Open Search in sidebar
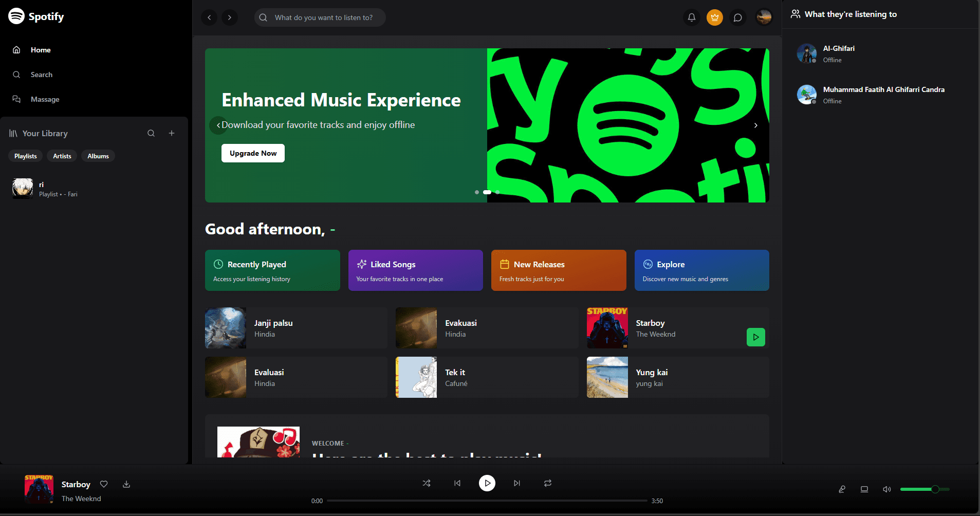This screenshot has width=980, height=516. click(x=94, y=75)
